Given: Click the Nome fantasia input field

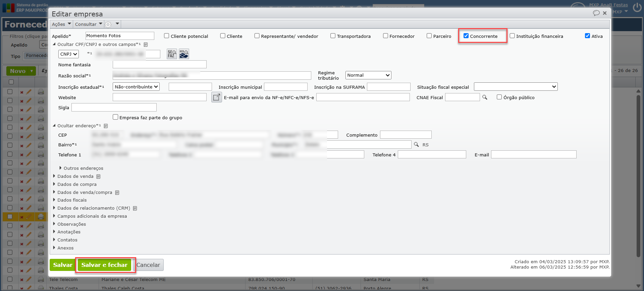Looking at the screenshot, I should point(160,64).
